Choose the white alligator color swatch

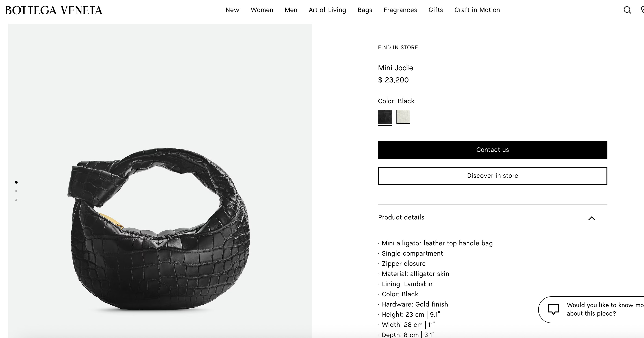coord(403,116)
